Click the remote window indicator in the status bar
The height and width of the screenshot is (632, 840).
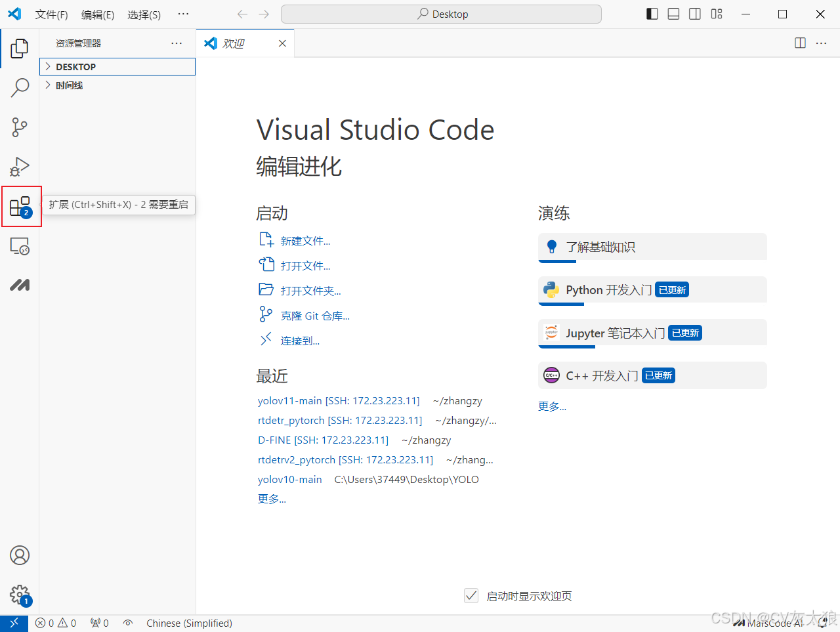click(14, 623)
